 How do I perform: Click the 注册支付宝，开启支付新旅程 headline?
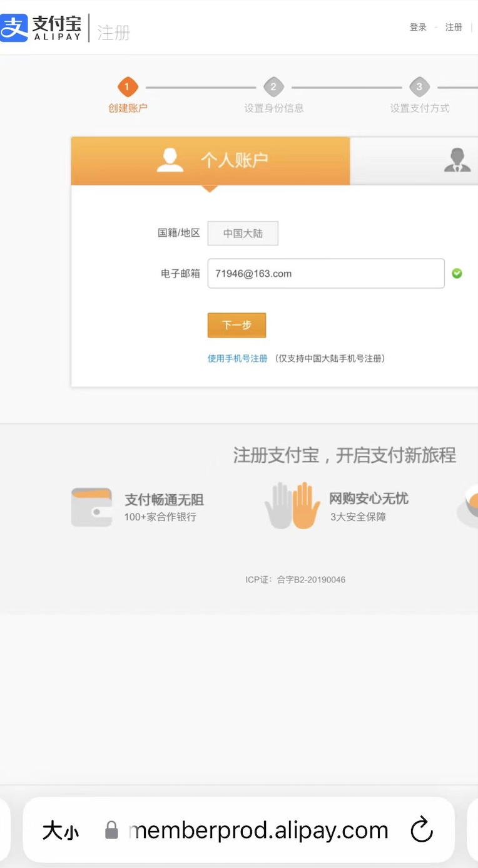coord(345,455)
